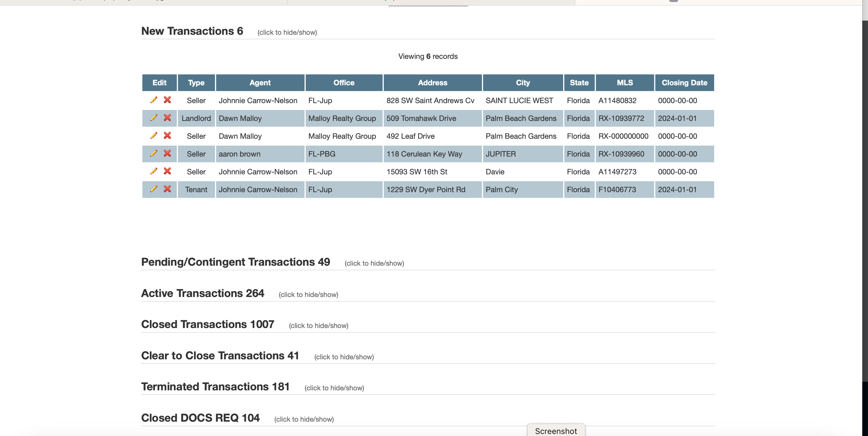Expand Pending/Contingent Transactions 49 section
868x436 pixels.
pos(236,262)
